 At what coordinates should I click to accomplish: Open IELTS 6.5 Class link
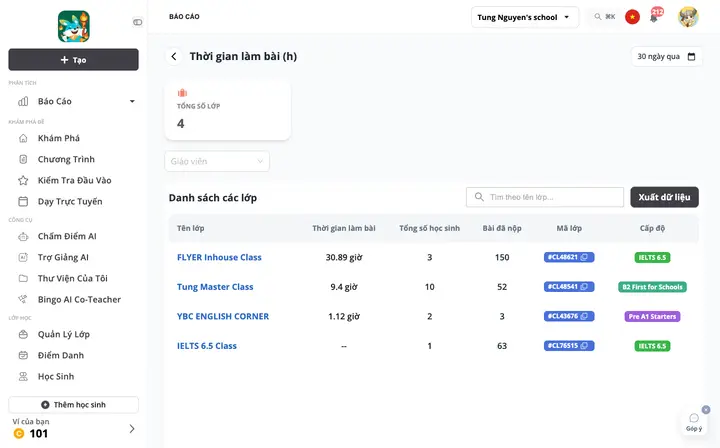pos(207,346)
